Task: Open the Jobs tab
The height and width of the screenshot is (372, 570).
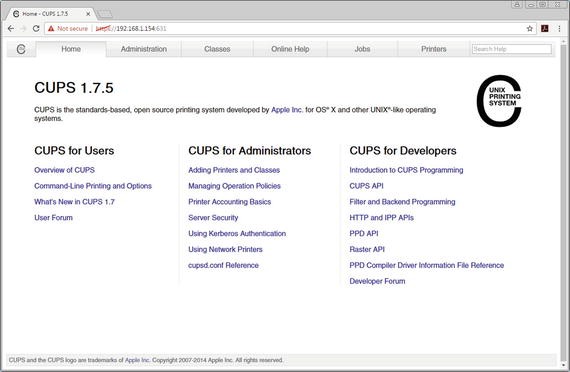Action: pos(362,49)
